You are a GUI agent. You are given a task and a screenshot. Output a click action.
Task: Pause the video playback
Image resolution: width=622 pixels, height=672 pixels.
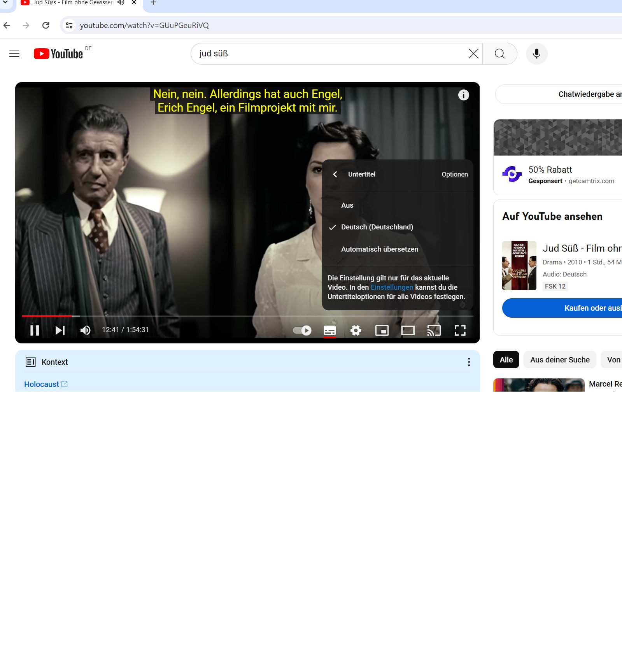[35, 330]
